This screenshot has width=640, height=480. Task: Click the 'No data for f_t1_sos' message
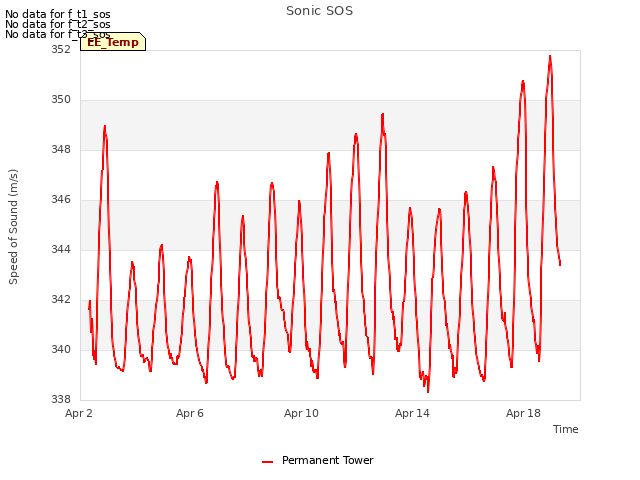(x=58, y=14)
